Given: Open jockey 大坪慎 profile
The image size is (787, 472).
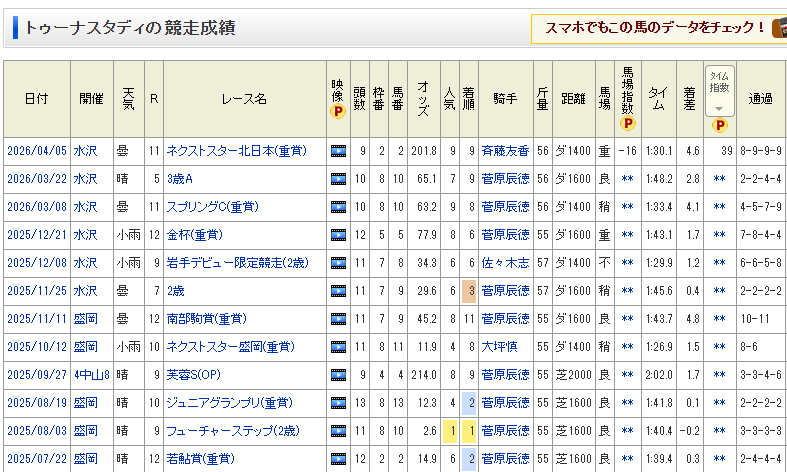Looking at the screenshot, I should tap(498, 347).
